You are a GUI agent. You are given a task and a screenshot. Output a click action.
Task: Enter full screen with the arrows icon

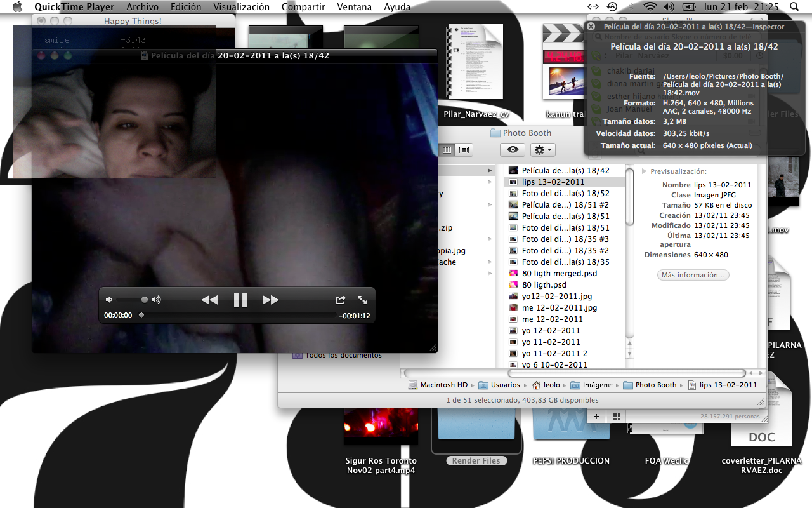click(362, 300)
